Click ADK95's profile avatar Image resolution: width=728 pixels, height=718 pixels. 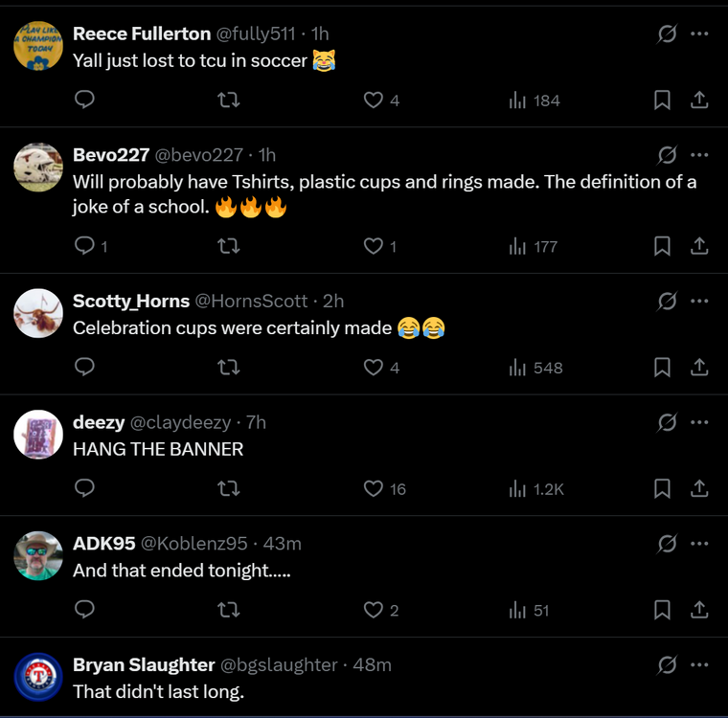38,555
